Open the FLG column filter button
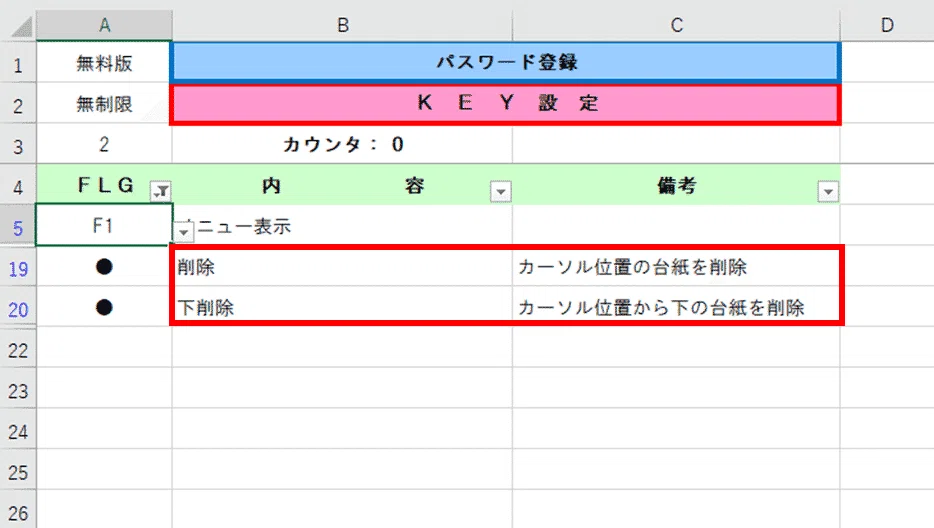The width and height of the screenshot is (934, 528). pyautogui.click(x=161, y=191)
